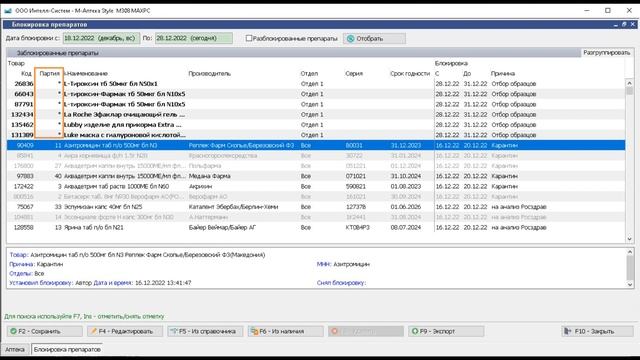Image resolution: width=640 pixels, height=360 pixels.
Task: Restore the inner Блокировка препаратов window
Action: point(624,24)
